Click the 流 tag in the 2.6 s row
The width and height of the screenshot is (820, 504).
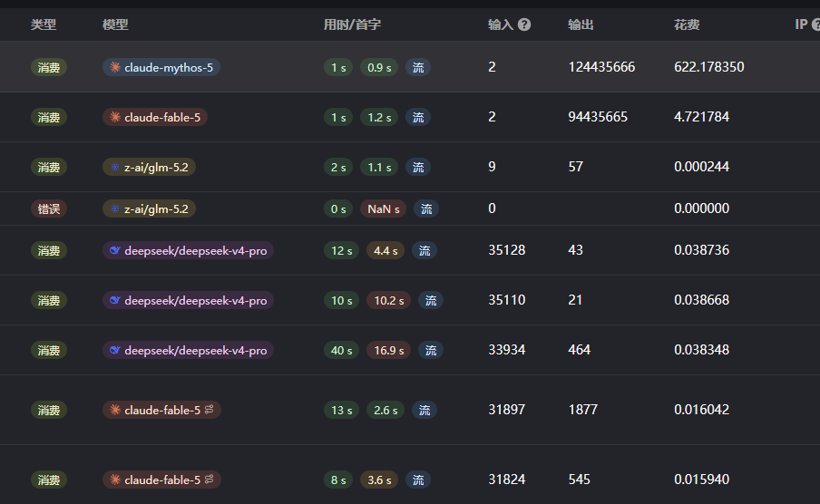pos(425,410)
